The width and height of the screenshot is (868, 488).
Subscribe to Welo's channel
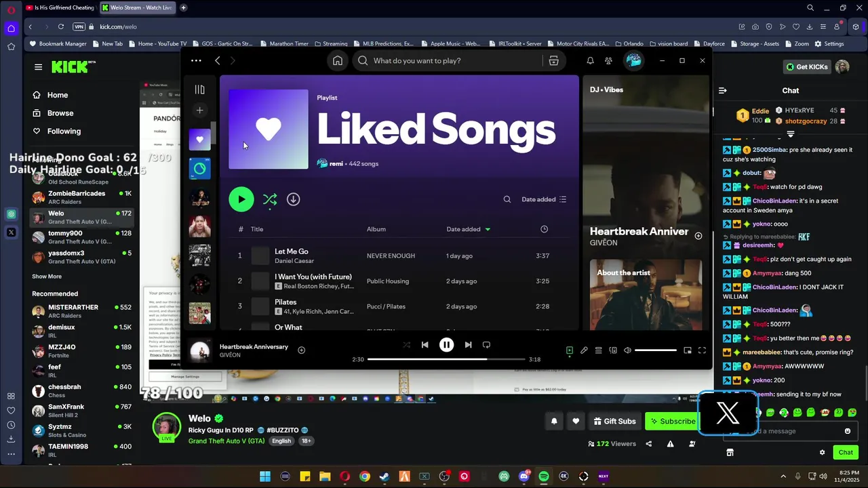pos(672,421)
